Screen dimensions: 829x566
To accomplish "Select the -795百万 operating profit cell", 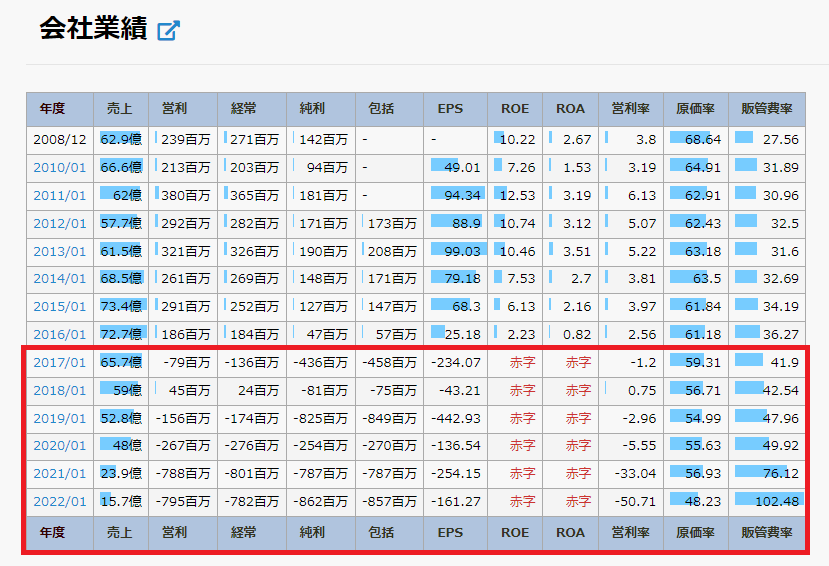I will [183, 502].
